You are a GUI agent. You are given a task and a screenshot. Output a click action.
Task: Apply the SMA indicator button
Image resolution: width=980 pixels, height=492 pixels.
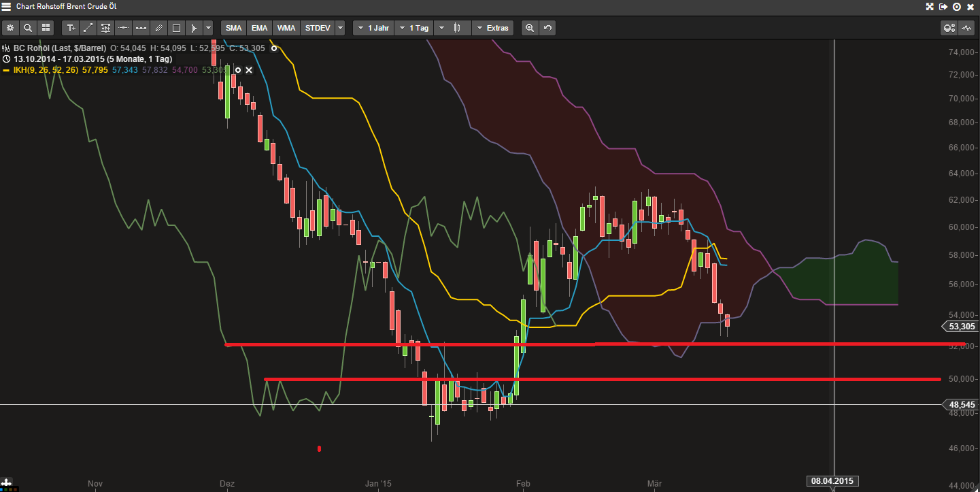point(233,28)
